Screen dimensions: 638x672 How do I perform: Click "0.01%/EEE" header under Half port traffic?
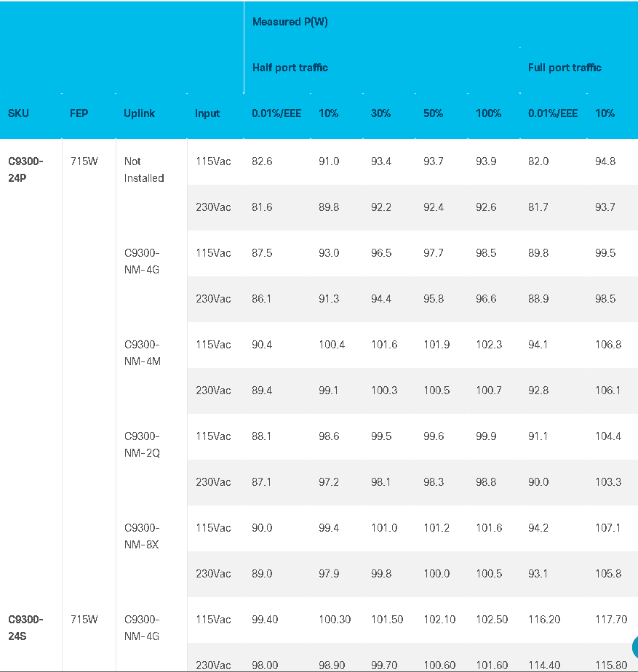click(276, 113)
